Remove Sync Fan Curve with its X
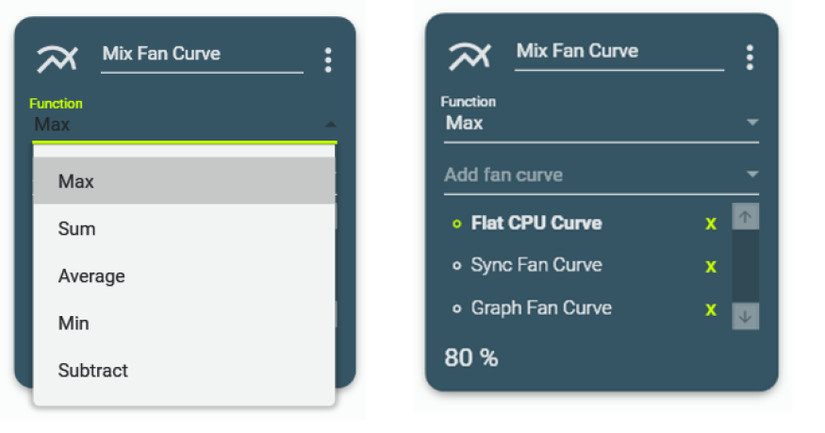This screenshot has width=825, height=433. [x=711, y=266]
